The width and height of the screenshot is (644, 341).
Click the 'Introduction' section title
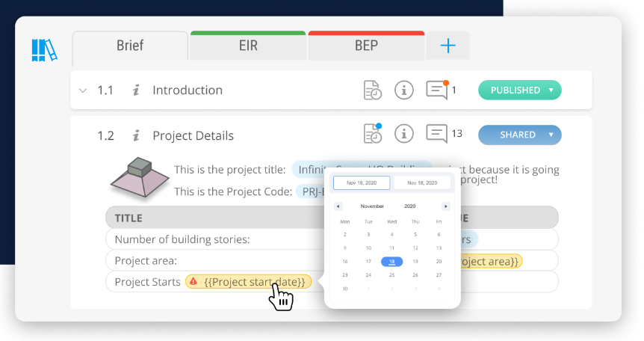(188, 90)
